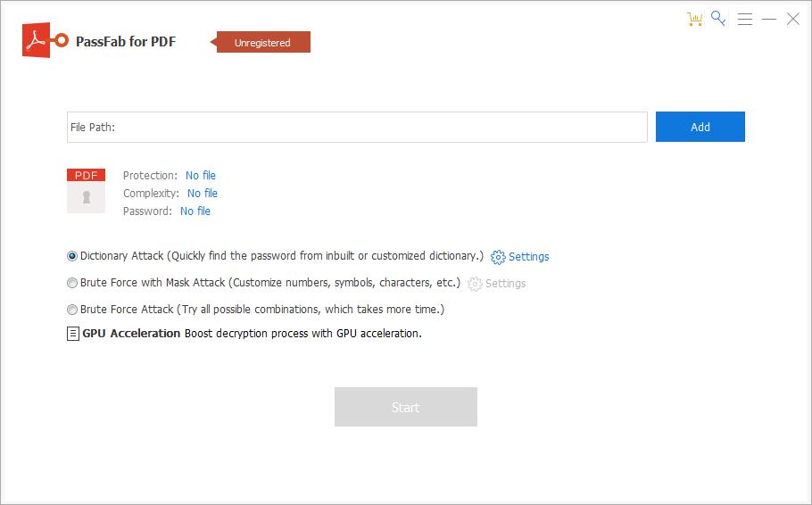Click the PassFab PDF logo icon
812x505 pixels.
[44, 41]
